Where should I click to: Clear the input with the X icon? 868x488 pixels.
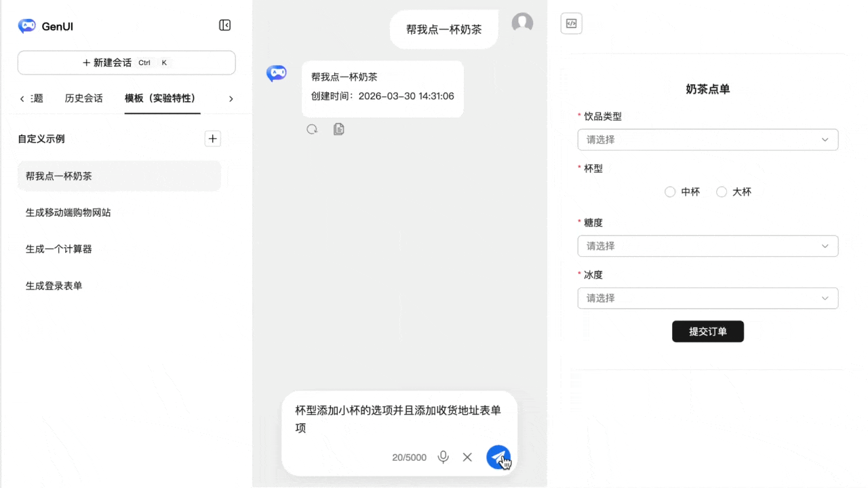tap(467, 457)
